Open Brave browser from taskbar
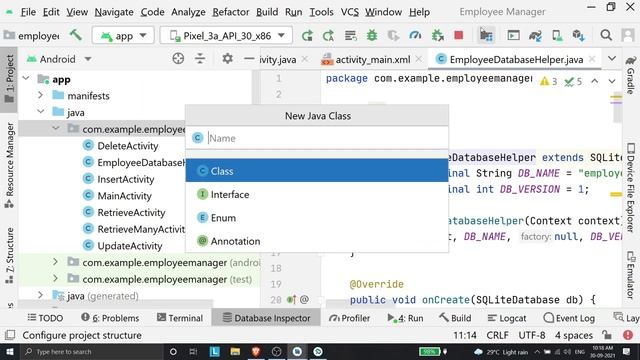Screen dimensions: 640x360 (256, 351)
